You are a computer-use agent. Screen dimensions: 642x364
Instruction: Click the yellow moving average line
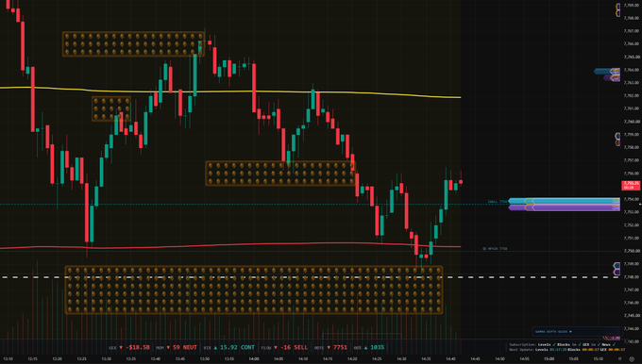(x=229, y=91)
